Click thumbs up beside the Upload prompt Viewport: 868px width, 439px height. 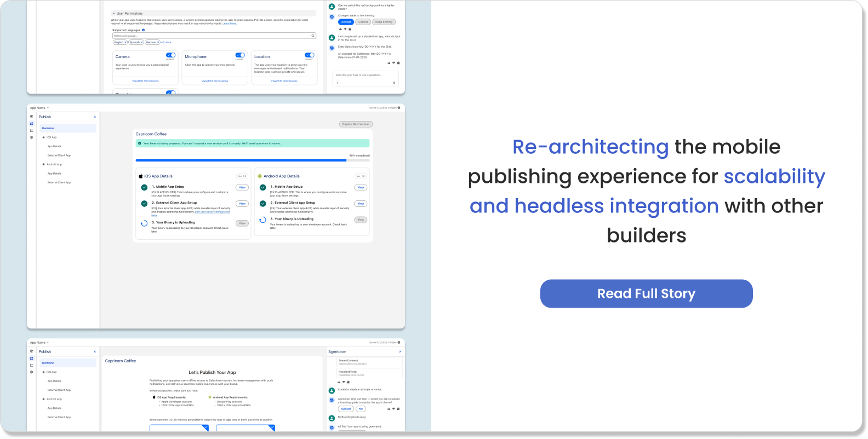click(x=389, y=409)
